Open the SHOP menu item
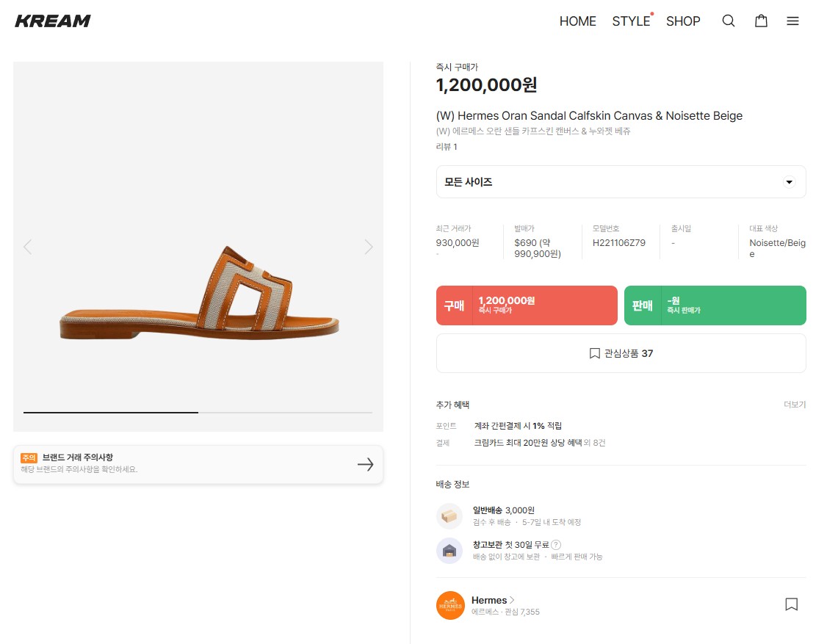The image size is (838, 644). pyautogui.click(x=683, y=21)
